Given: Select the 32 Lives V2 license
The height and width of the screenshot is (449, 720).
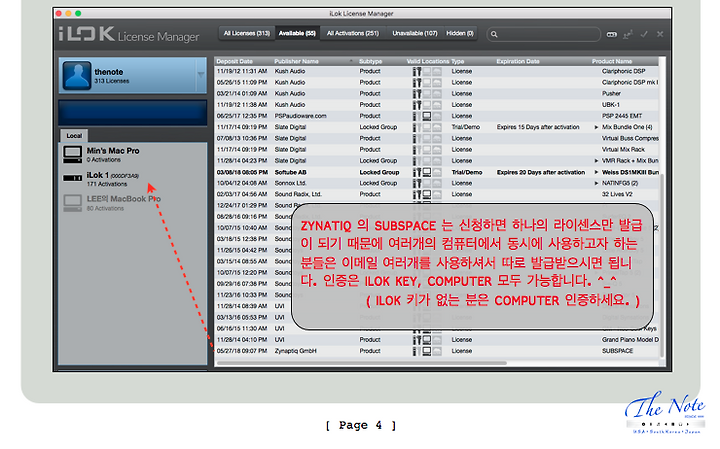Looking at the screenshot, I should (x=437, y=194).
